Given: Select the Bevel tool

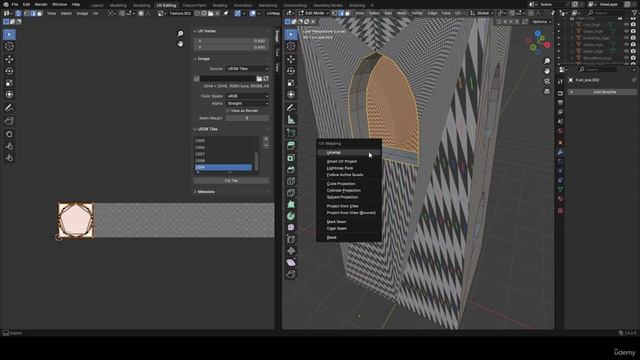Looking at the screenshot, I should 291,169.
